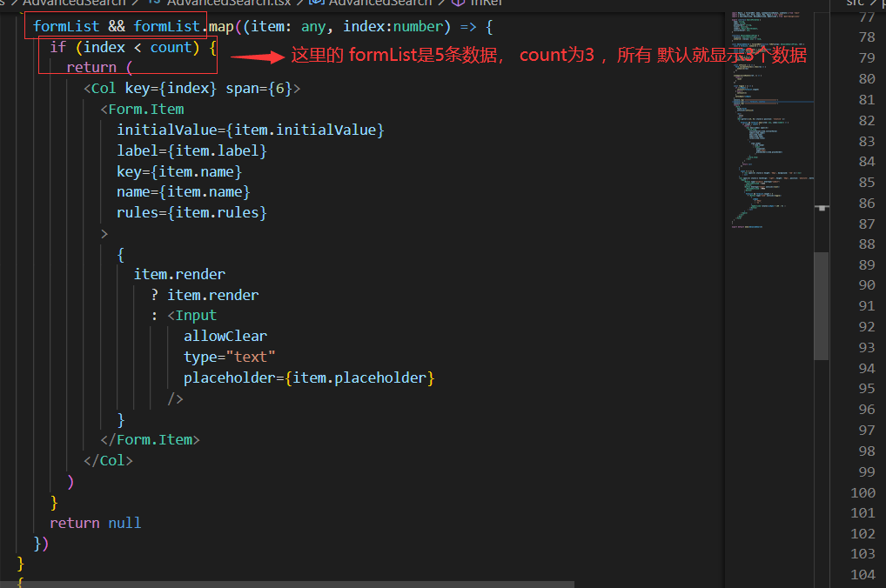Click line number 80 in right editor
This screenshot has width=886, height=588.
[867, 79]
